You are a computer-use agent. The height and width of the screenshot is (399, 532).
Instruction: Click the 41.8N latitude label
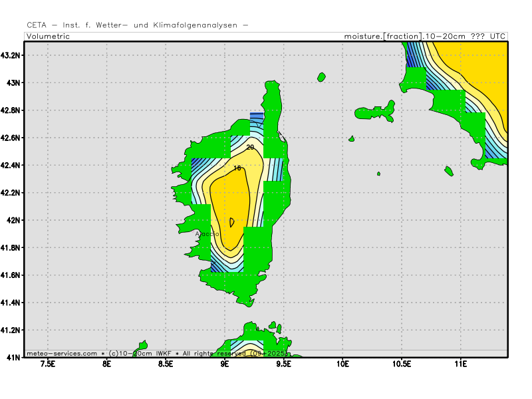point(10,247)
